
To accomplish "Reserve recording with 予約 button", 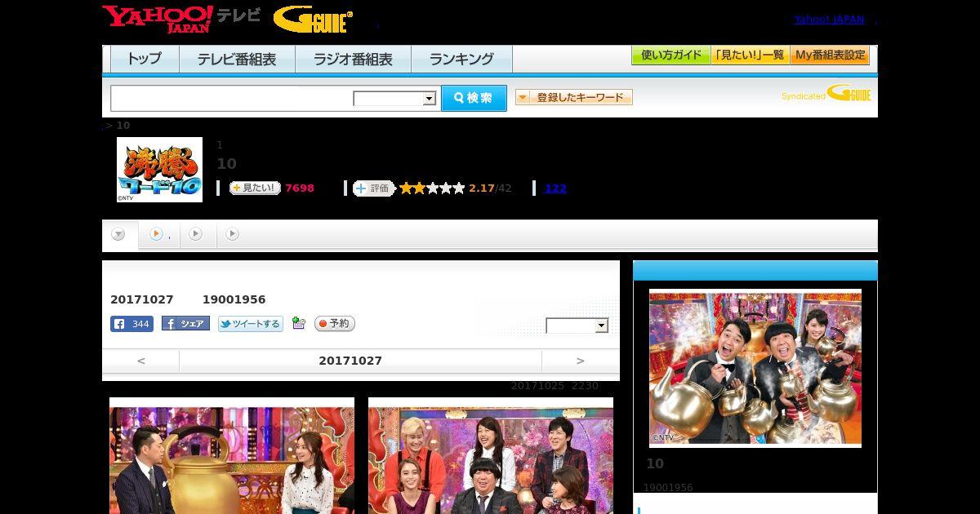I will [335, 324].
